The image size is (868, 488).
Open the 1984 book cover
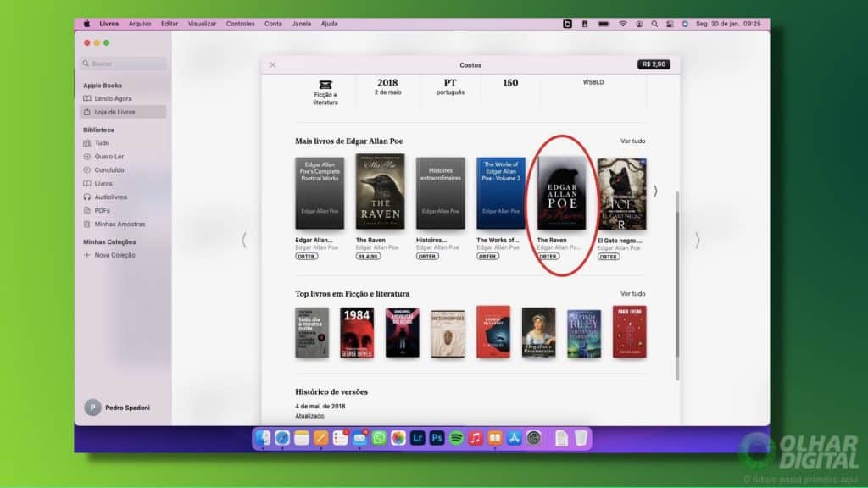click(357, 332)
